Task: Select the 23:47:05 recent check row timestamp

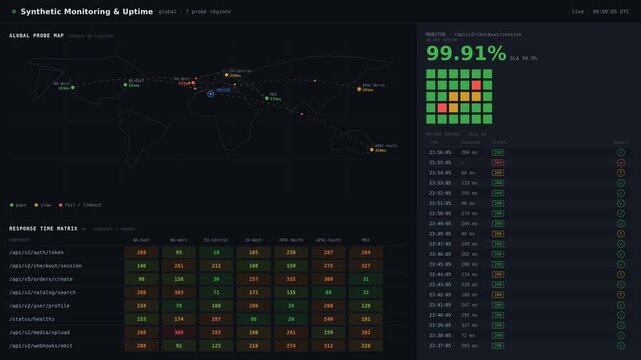Action: coord(440,244)
